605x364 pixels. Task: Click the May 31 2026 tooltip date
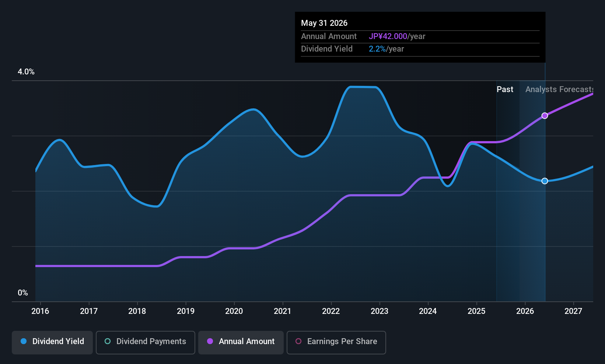tap(324, 23)
